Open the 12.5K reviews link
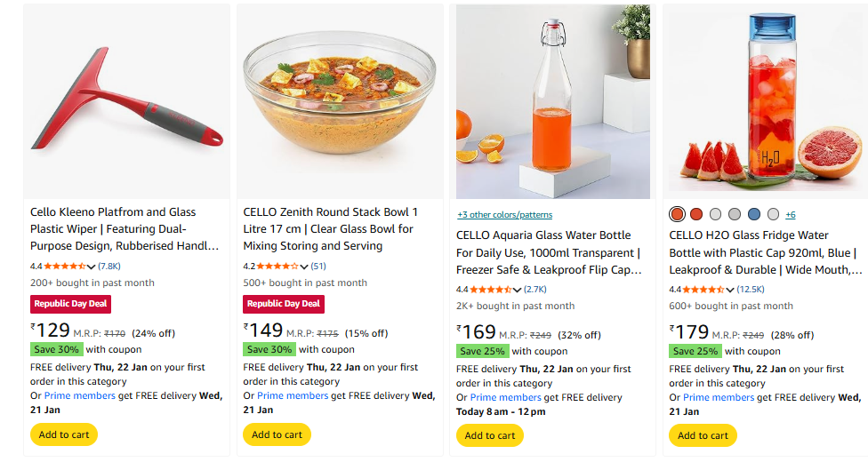The image size is (868, 462). tap(751, 289)
